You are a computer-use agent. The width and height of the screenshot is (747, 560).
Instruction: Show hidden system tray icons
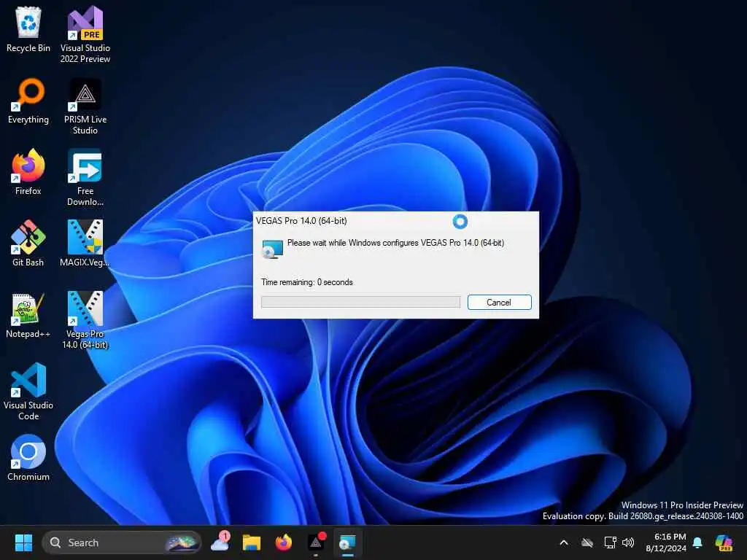564,542
